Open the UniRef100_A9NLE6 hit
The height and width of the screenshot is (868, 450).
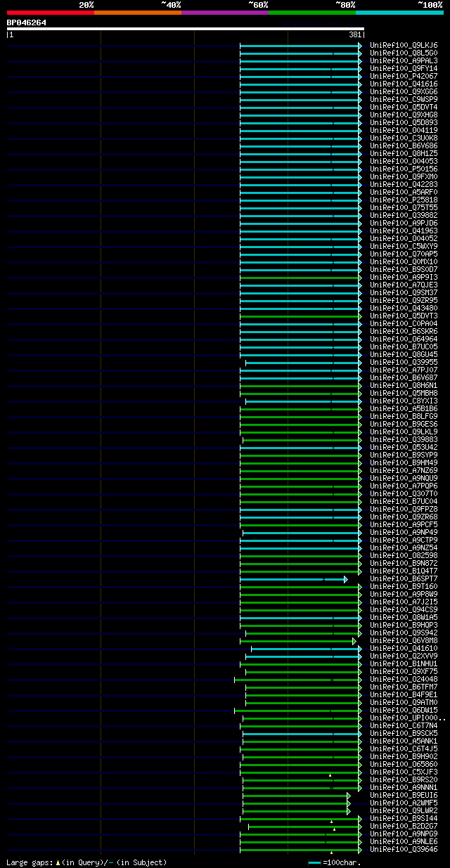[405, 841]
